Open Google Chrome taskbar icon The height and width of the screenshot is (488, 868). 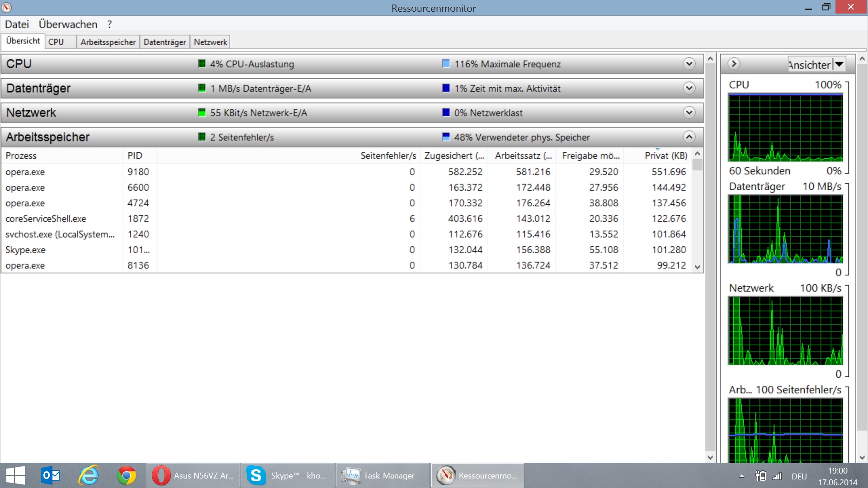(x=127, y=475)
